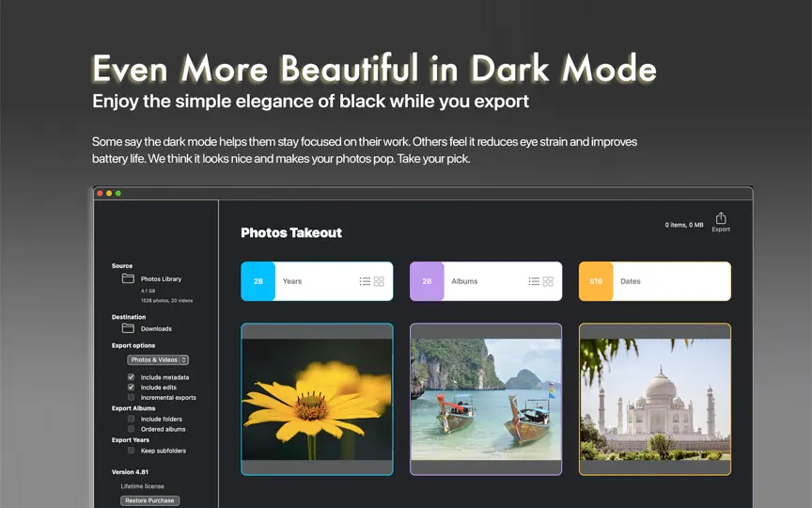Click the Lifetime license text

pyautogui.click(x=143, y=486)
